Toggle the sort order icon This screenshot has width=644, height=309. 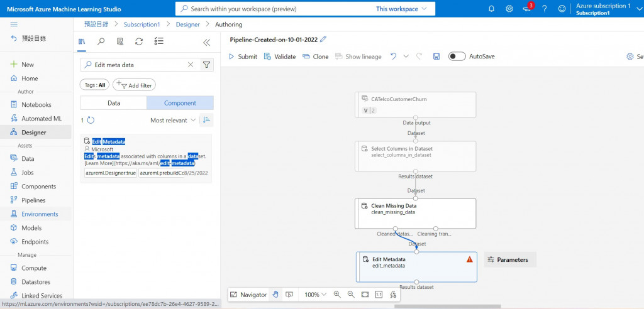pos(206,120)
